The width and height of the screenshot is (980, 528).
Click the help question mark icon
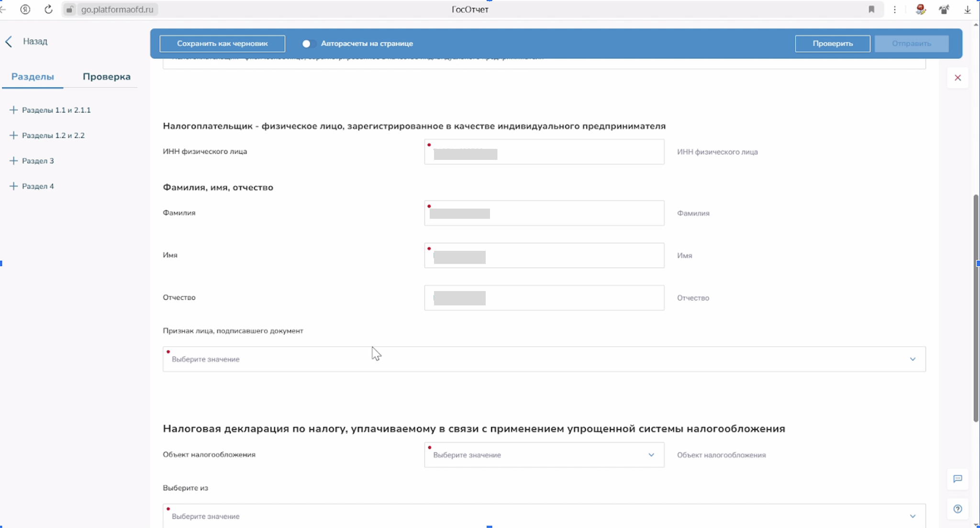[x=958, y=509]
